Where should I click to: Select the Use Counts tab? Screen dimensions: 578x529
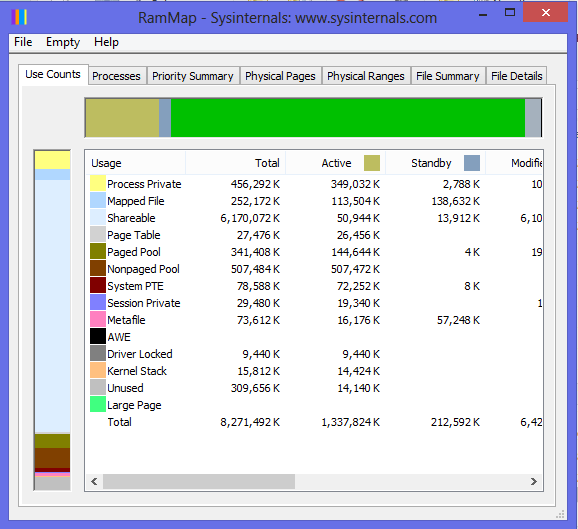coord(53,74)
